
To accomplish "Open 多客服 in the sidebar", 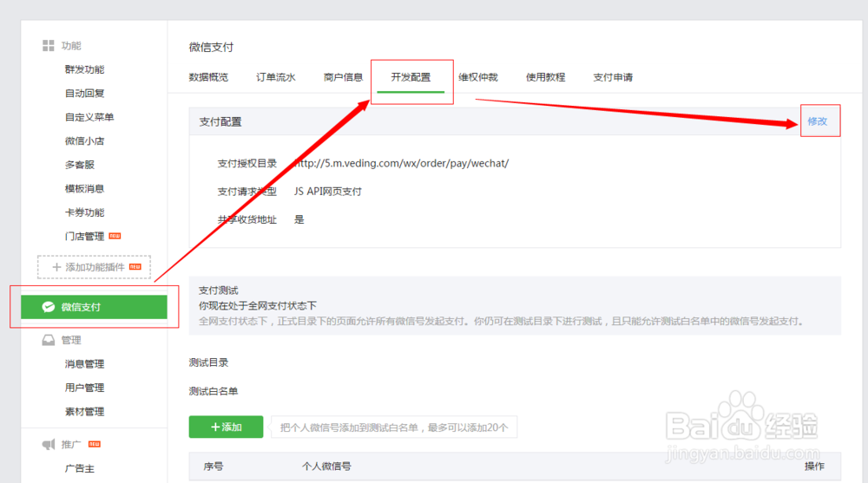I will tap(79, 164).
